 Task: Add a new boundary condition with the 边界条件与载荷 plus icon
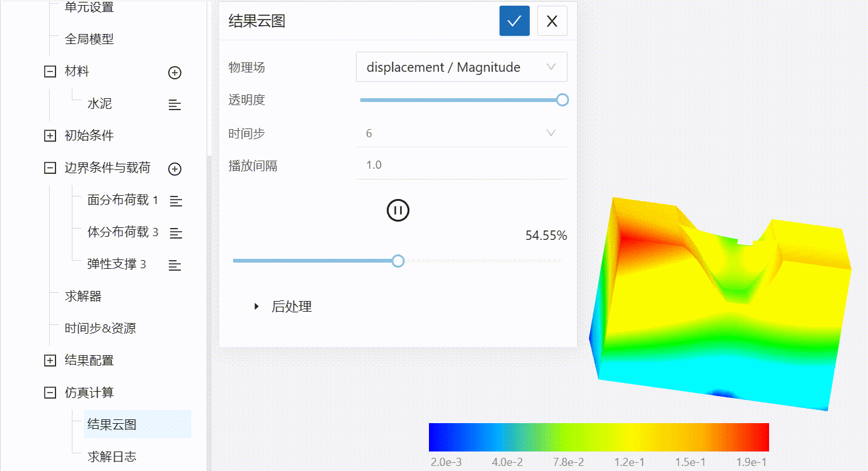click(x=175, y=169)
